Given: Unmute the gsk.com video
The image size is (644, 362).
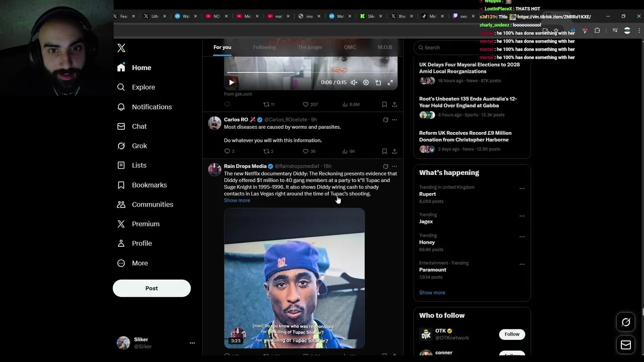Looking at the screenshot, I should pos(354,82).
